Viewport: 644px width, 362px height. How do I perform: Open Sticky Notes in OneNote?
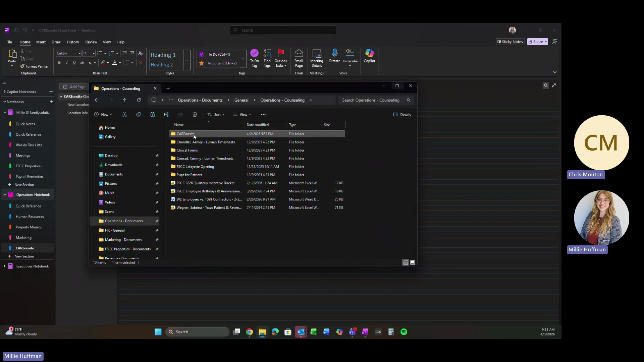pyautogui.click(x=510, y=42)
